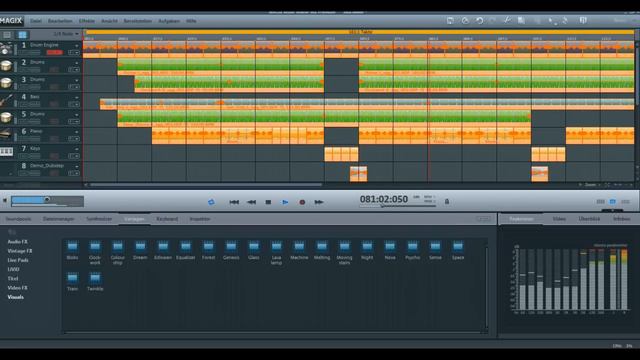This screenshot has width=640, height=360.
Task: Switch to list arranger view icon
Action: pos(7,35)
